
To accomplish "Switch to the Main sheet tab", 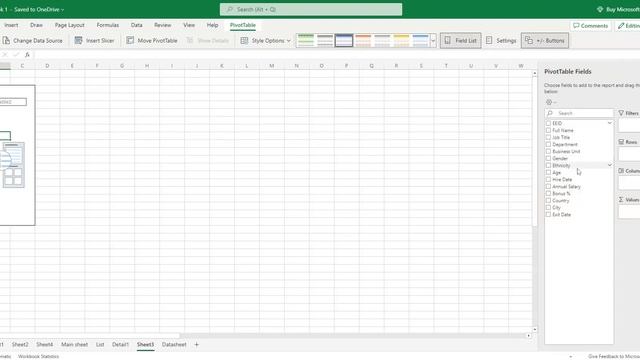I will click(x=74, y=344).
